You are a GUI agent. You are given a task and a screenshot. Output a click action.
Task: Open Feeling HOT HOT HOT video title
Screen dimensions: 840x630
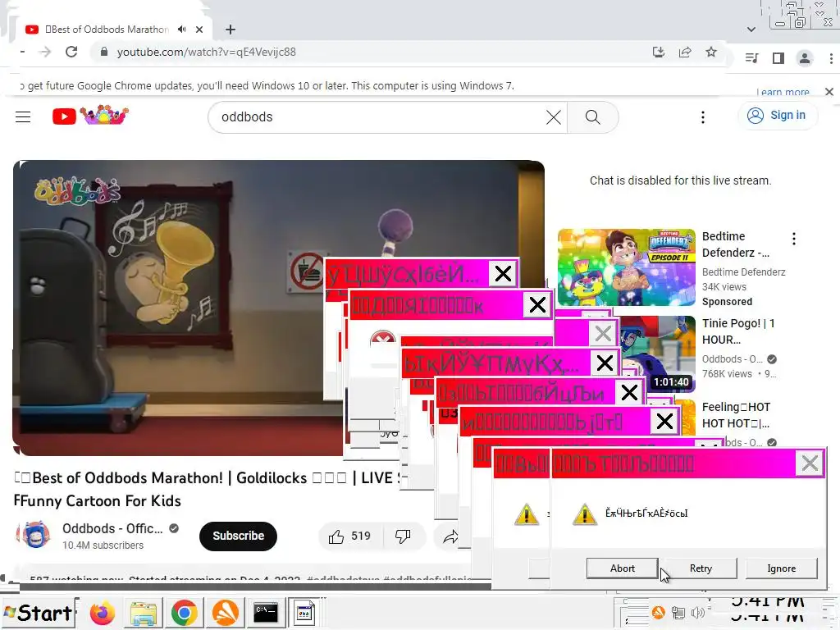737,415
